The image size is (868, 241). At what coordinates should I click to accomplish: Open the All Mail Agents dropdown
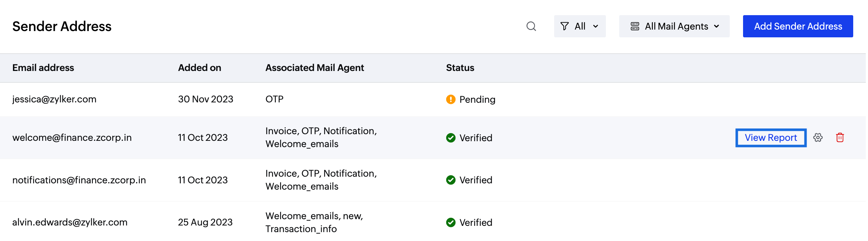click(674, 26)
